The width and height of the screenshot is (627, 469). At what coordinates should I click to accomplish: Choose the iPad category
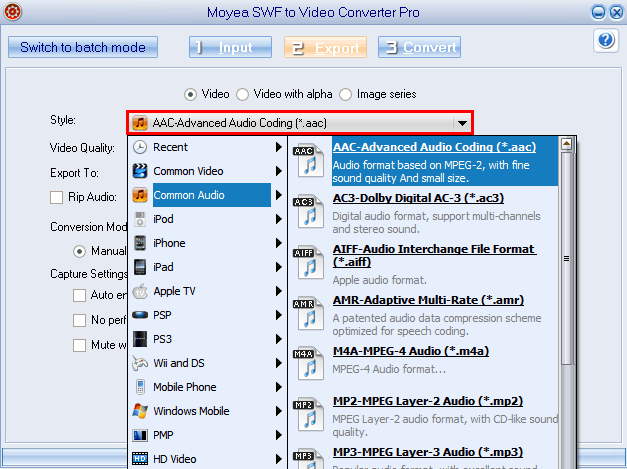208,267
